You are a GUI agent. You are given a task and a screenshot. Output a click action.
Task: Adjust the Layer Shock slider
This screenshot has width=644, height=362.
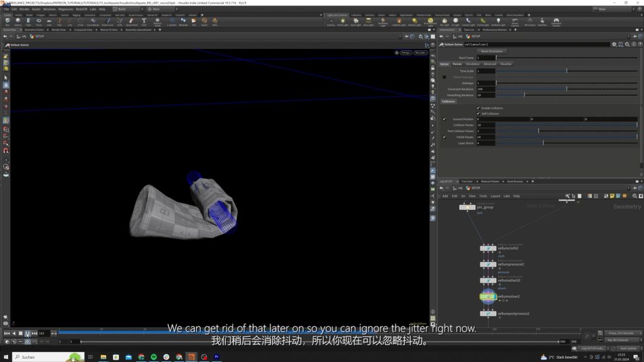click(x=567, y=143)
